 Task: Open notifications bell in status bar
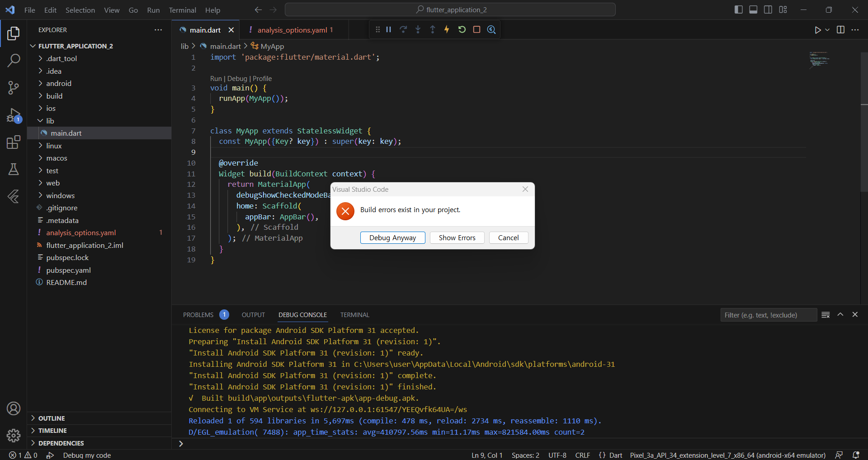tap(856, 455)
